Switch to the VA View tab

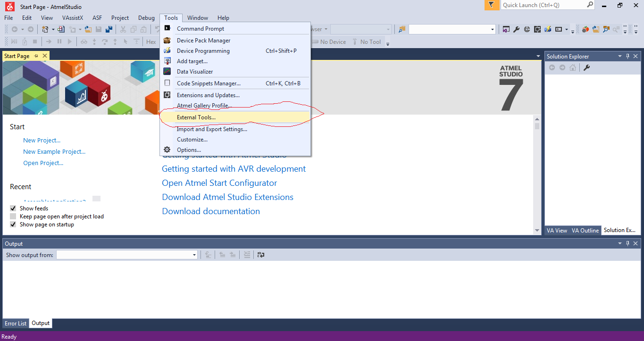[557, 230]
